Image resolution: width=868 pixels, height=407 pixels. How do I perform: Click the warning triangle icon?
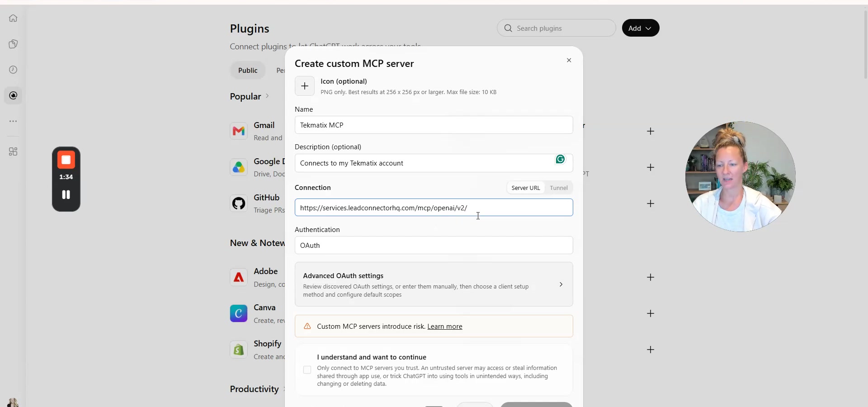[x=307, y=326]
